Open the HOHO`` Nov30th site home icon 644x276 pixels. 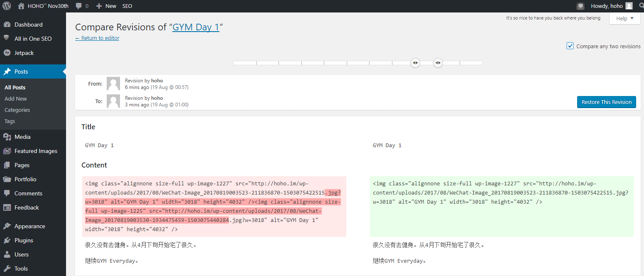tap(21, 6)
